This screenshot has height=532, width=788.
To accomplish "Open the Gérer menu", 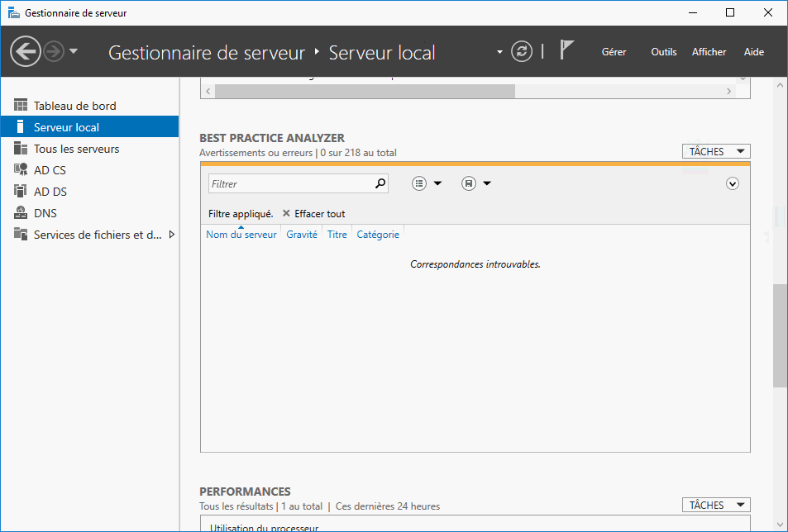I will pyautogui.click(x=614, y=51).
